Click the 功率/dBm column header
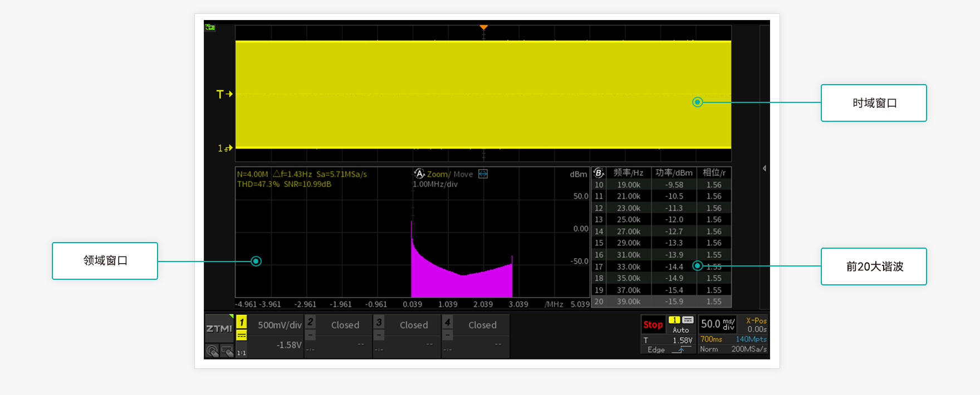The height and width of the screenshot is (395, 980). coord(674,173)
